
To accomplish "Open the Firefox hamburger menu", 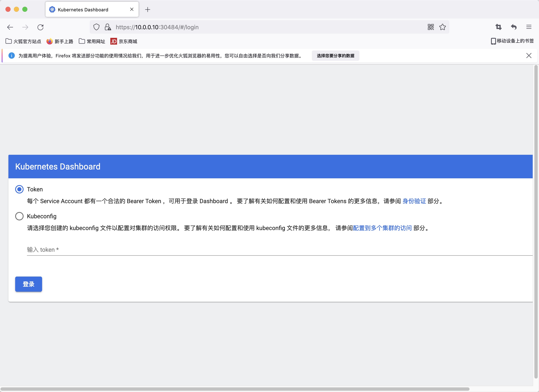I will (x=529, y=27).
